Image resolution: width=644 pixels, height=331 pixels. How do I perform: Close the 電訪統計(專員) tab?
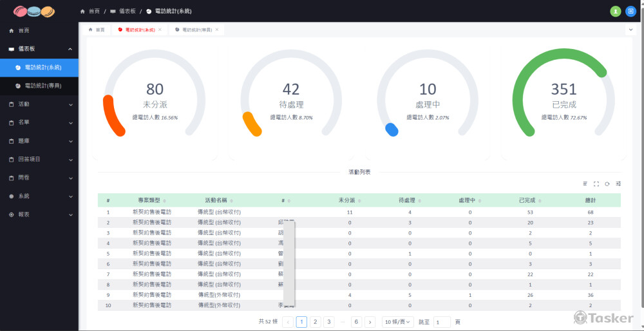(x=217, y=30)
